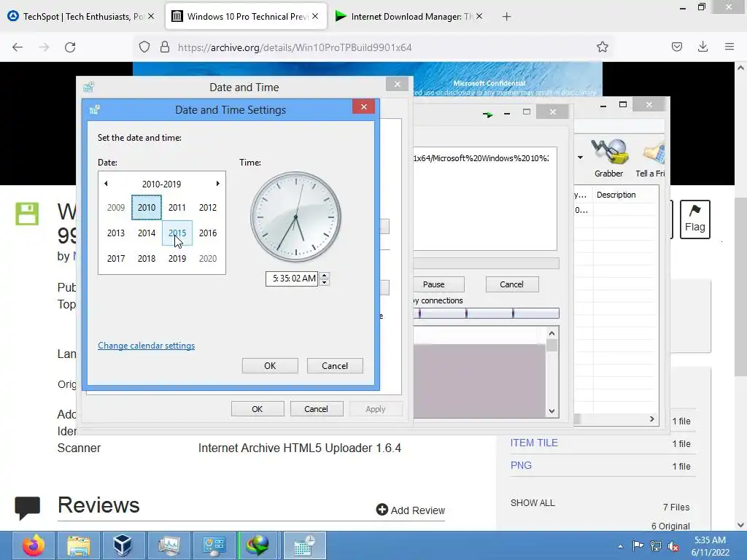Click the shield tracking protection icon
This screenshot has width=747, height=560.
pos(144,47)
